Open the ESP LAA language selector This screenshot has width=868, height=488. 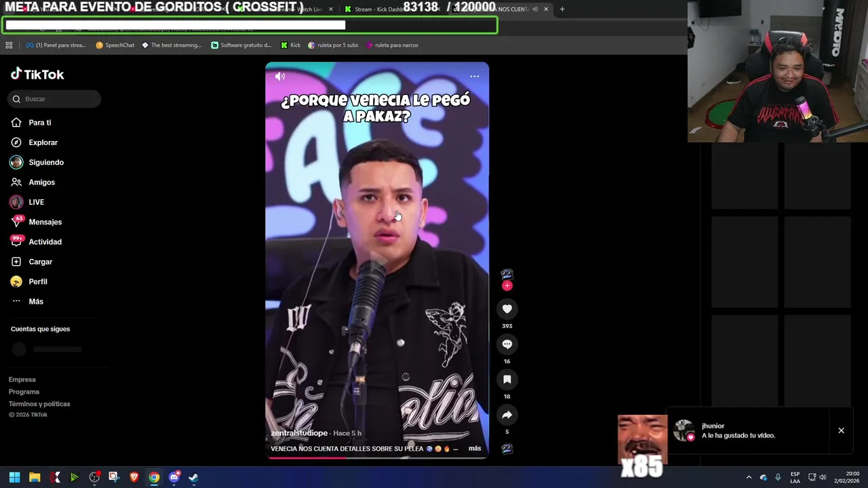coord(795,477)
